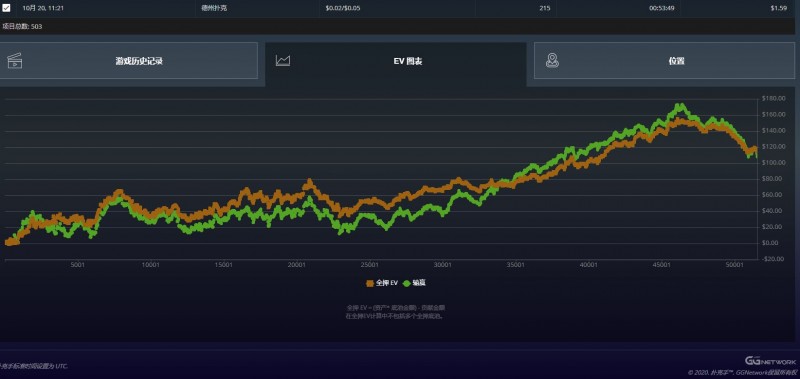The width and height of the screenshot is (800, 379).
Task: Click the 215 hands count cell
Action: 544,8
